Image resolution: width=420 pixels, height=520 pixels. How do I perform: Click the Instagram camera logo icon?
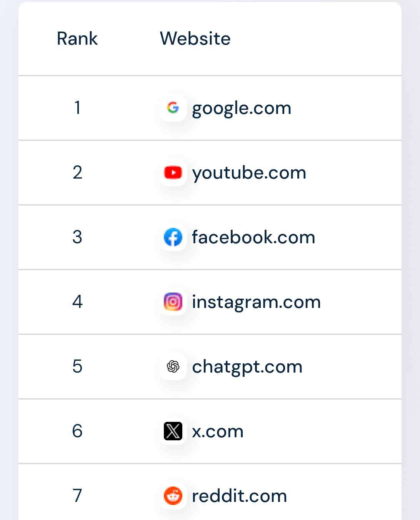pos(173,302)
